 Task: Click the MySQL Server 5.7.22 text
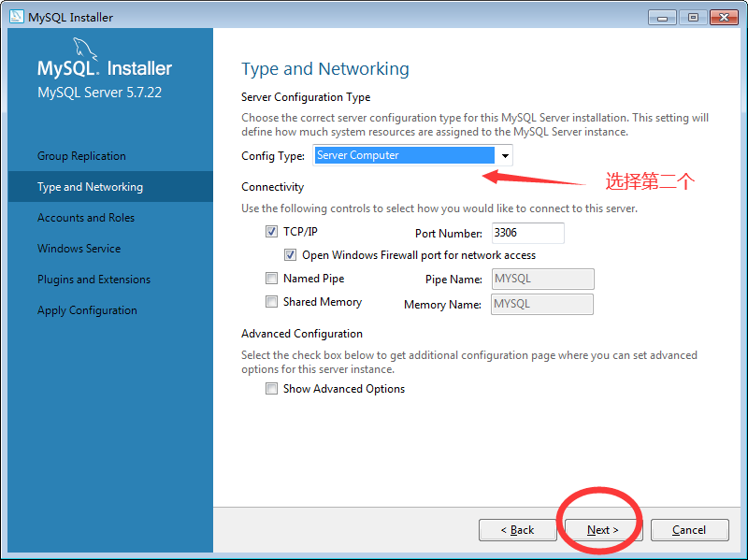click(100, 92)
